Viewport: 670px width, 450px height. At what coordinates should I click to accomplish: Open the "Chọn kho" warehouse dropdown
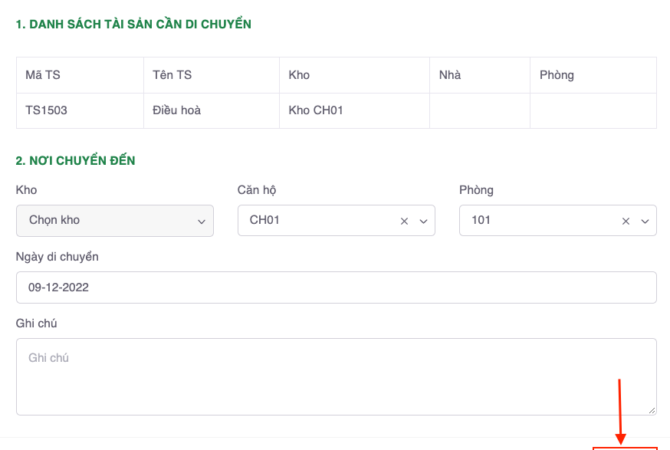(x=115, y=221)
